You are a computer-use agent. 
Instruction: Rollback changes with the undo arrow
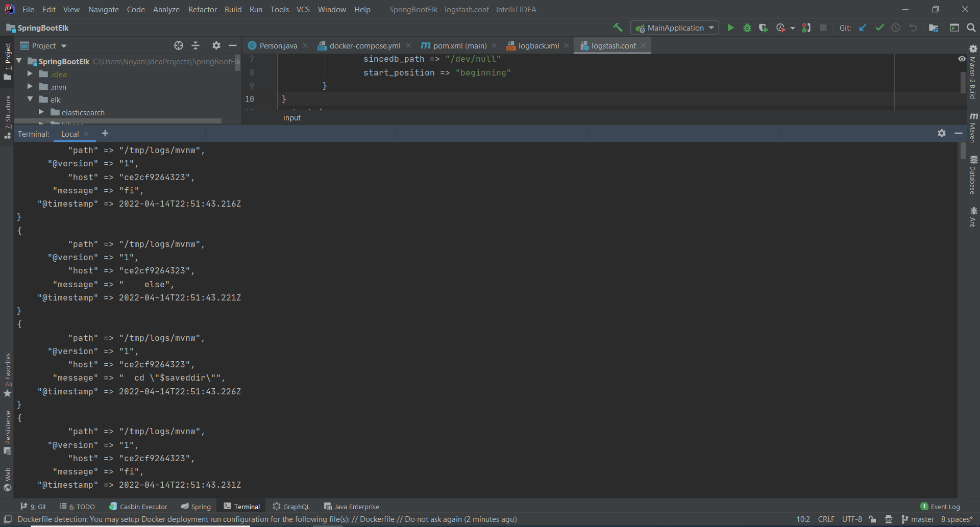pyautogui.click(x=913, y=28)
